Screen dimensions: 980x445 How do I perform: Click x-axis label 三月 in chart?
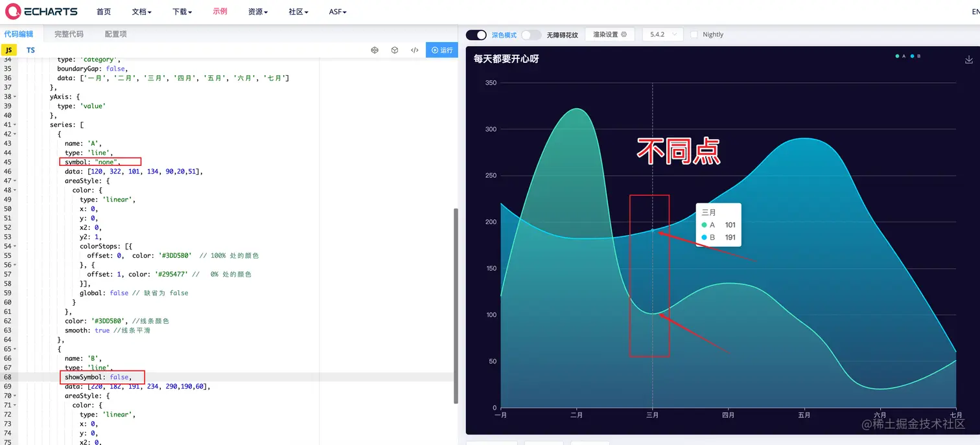pyautogui.click(x=653, y=415)
